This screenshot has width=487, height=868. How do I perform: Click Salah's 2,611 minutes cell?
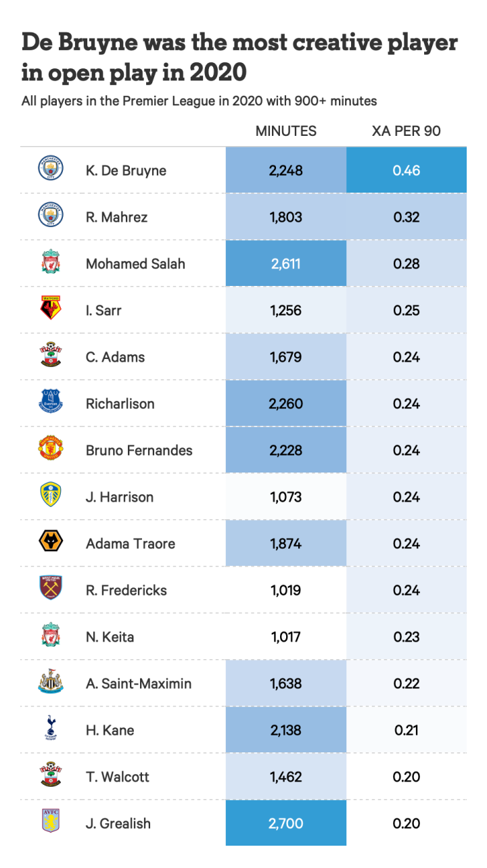[285, 264]
